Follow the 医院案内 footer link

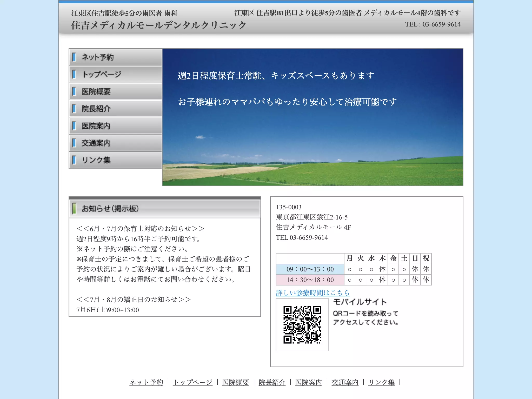coord(308,382)
